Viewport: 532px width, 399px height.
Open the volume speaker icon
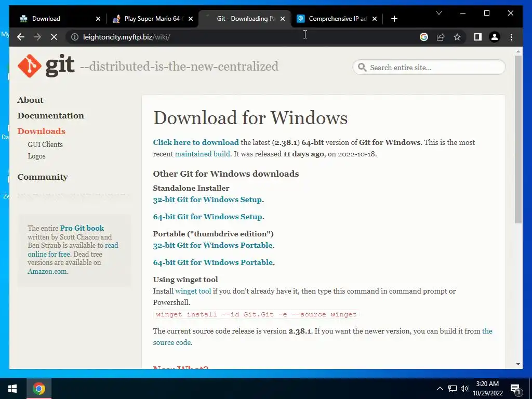tap(464, 389)
